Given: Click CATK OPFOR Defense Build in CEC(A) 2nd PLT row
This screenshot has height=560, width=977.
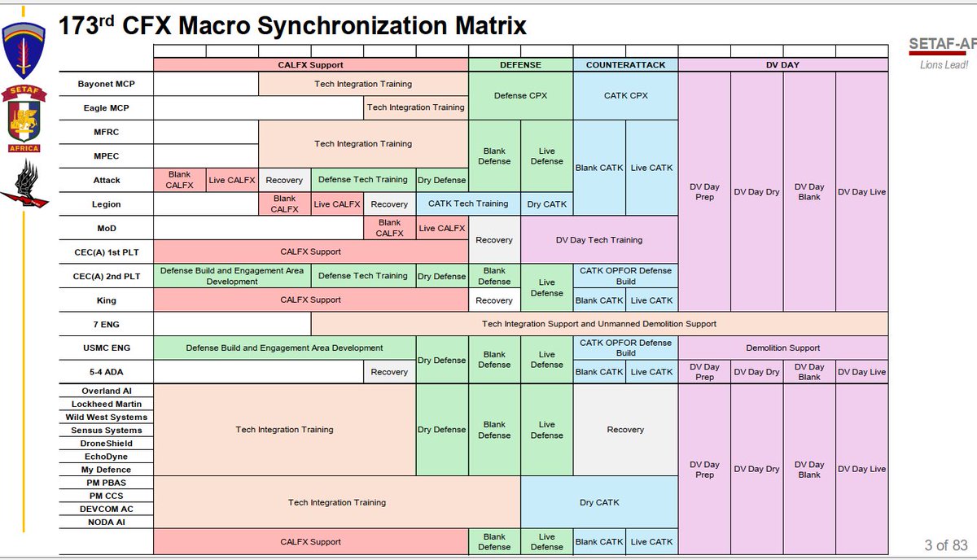Looking at the screenshot, I should pyautogui.click(x=625, y=276).
